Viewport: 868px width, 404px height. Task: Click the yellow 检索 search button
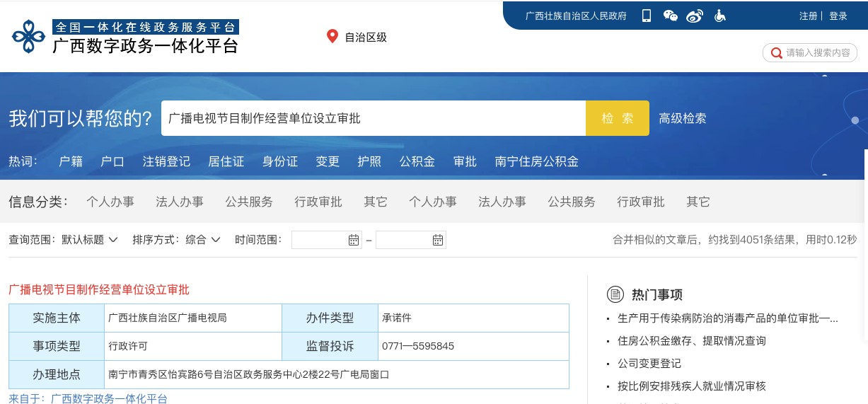tap(617, 118)
